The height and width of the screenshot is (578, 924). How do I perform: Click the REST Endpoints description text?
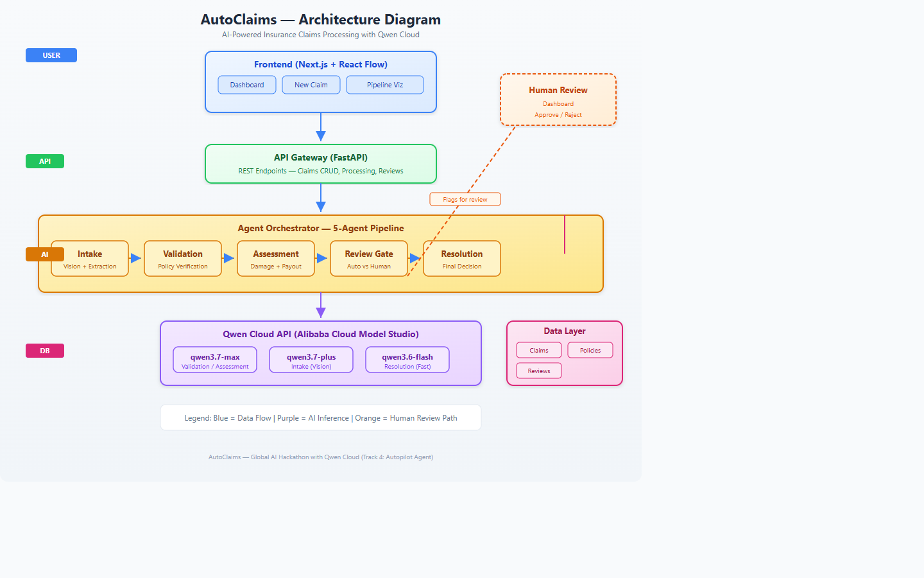321,171
